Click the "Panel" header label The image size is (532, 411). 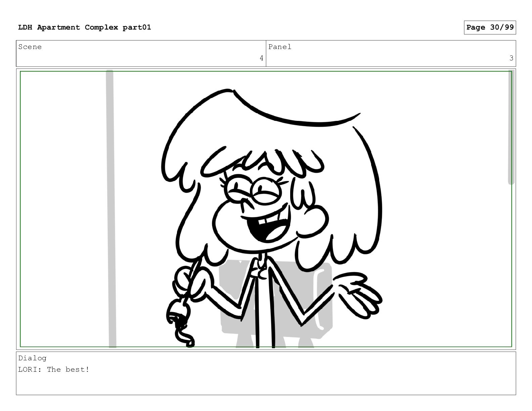click(280, 47)
